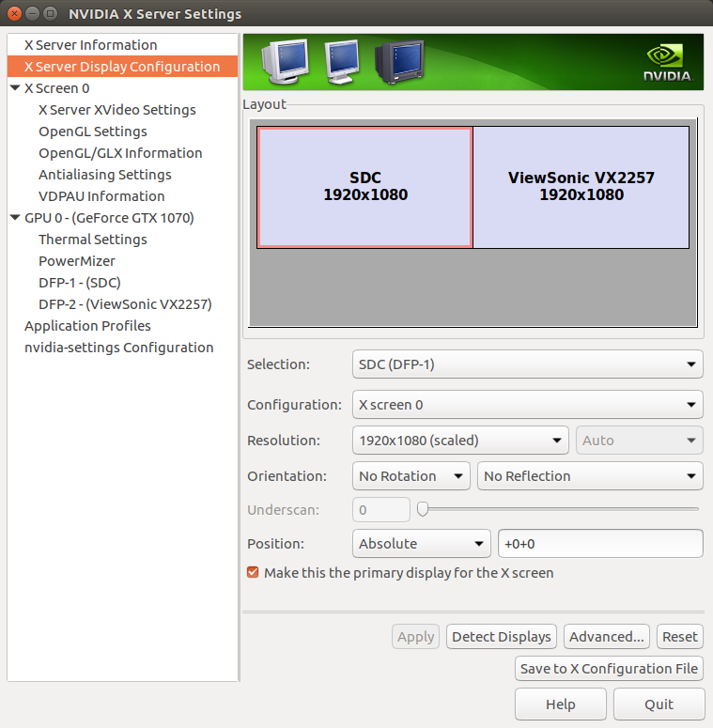Open DFP-1 (SDC) display page
The image size is (713, 728).
point(80,283)
